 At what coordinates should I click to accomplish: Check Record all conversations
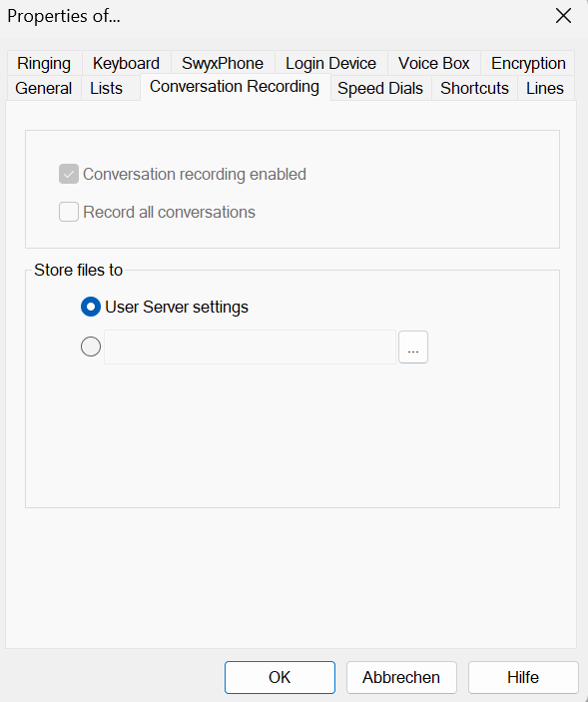[x=69, y=212]
